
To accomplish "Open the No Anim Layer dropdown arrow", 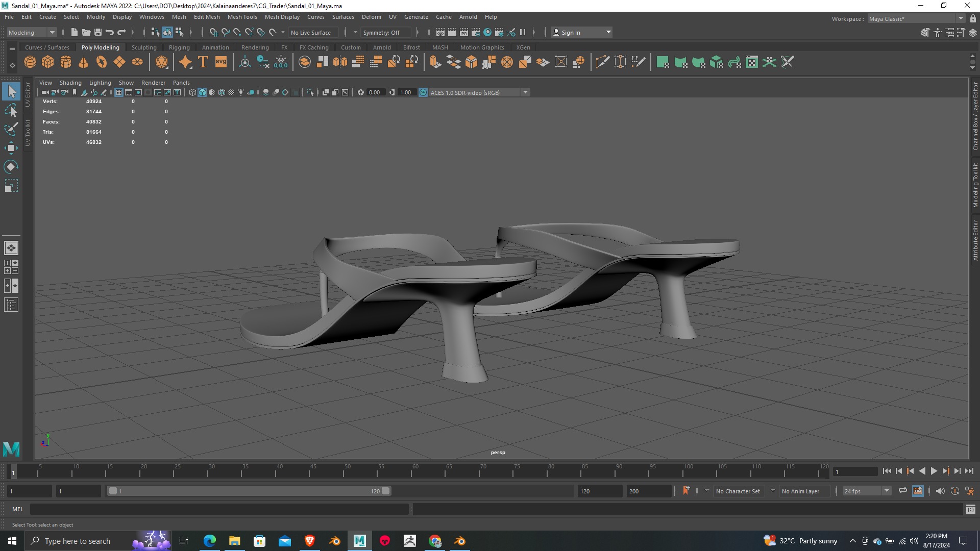I will 773,491.
